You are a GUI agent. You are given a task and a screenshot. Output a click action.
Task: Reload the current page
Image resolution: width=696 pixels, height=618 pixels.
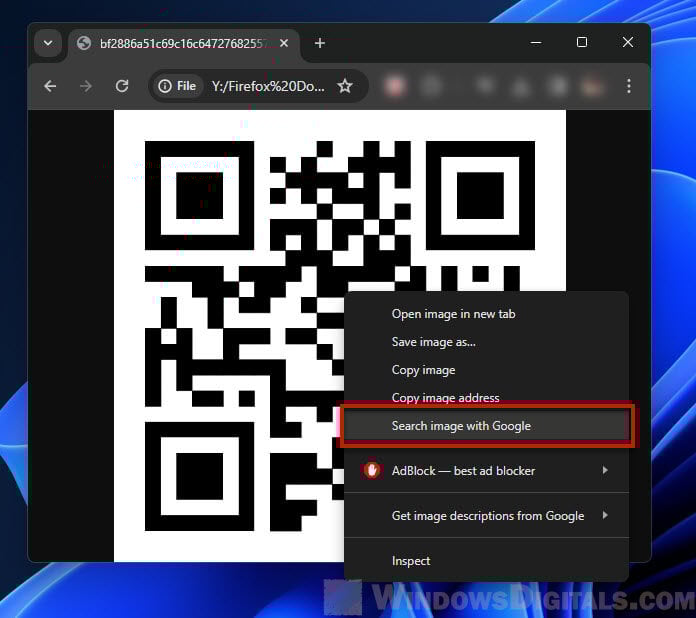click(122, 86)
